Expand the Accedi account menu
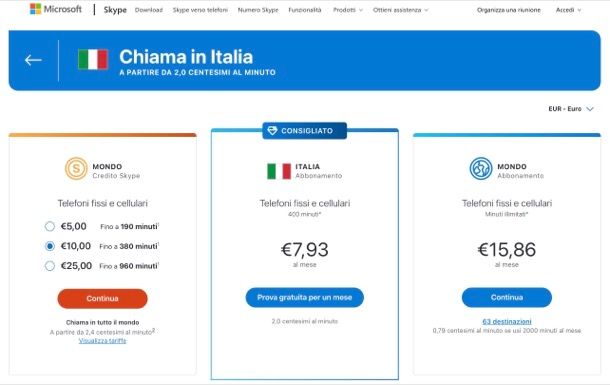 [568, 10]
